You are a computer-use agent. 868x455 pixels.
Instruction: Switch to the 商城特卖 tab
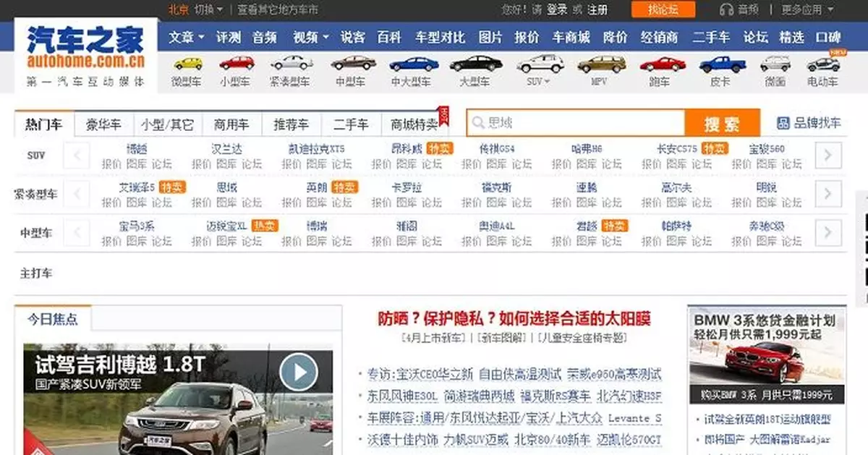pos(414,124)
